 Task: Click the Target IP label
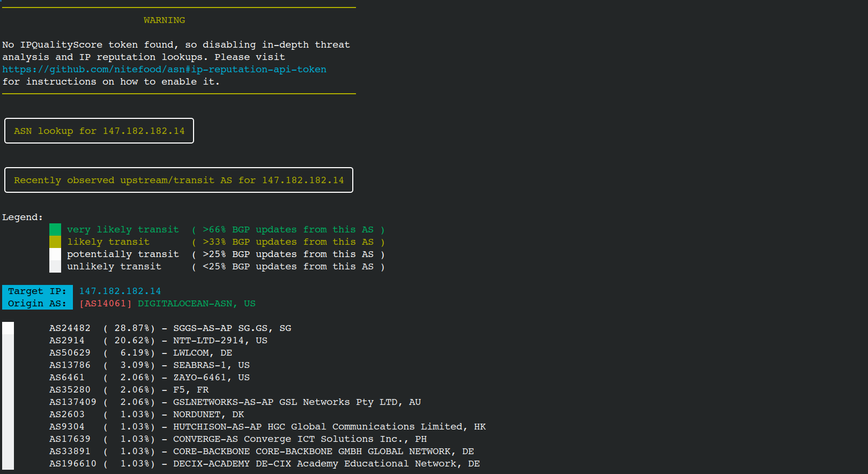37,291
